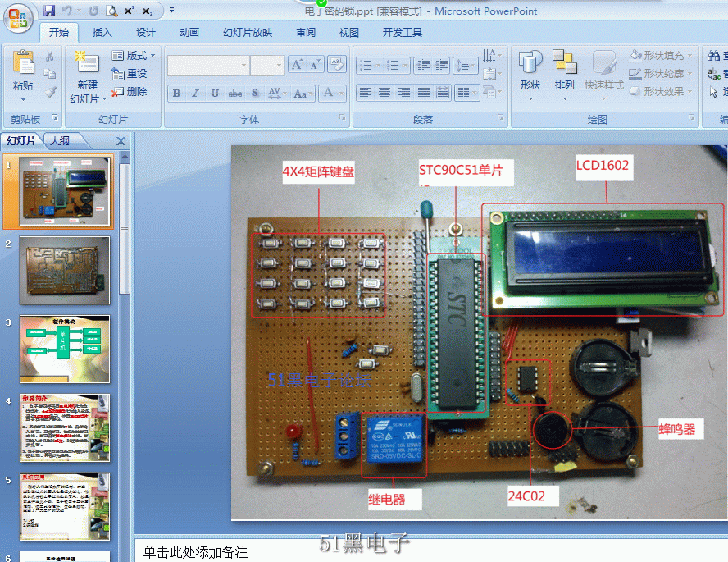Image resolution: width=728 pixels, height=562 pixels.
Task: Activate the Format Painter brush
Action: coord(50,92)
